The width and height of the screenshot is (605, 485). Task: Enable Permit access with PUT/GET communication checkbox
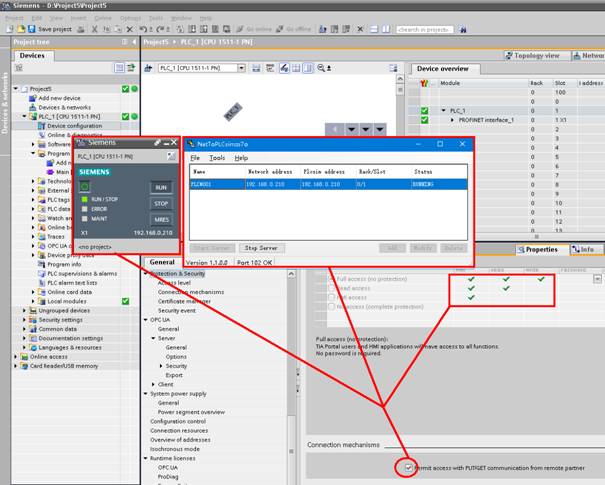pyautogui.click(x=408, y=467)
